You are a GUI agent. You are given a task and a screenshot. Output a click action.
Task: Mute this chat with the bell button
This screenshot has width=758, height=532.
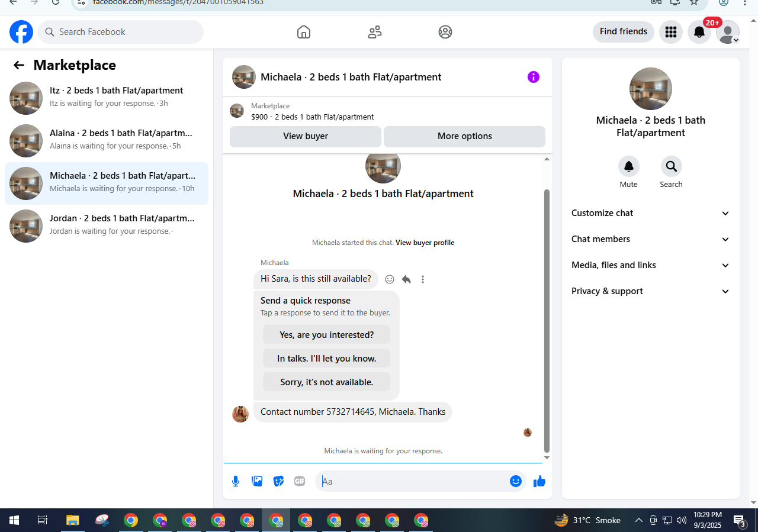pyautogui.click(x=629, y=166)
